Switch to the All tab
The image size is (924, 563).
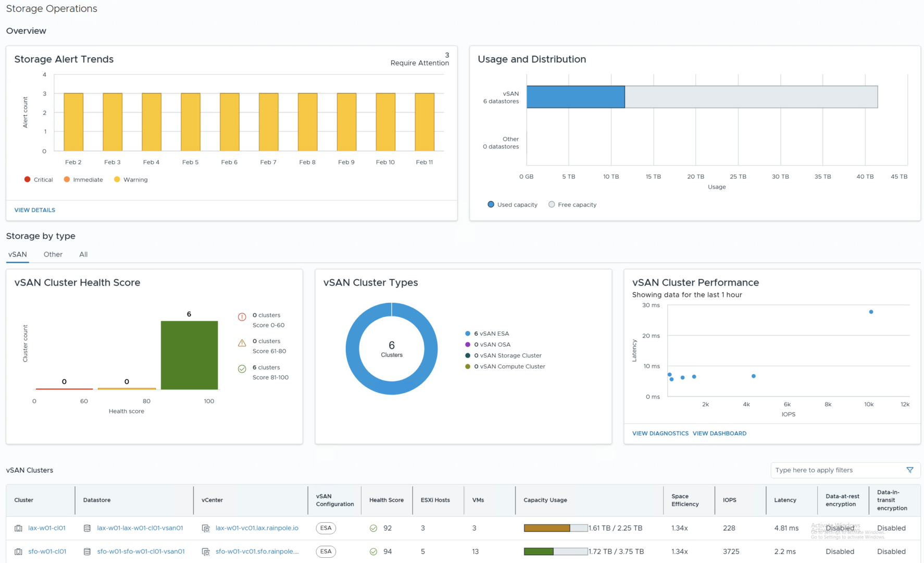[x=83, y=254]
